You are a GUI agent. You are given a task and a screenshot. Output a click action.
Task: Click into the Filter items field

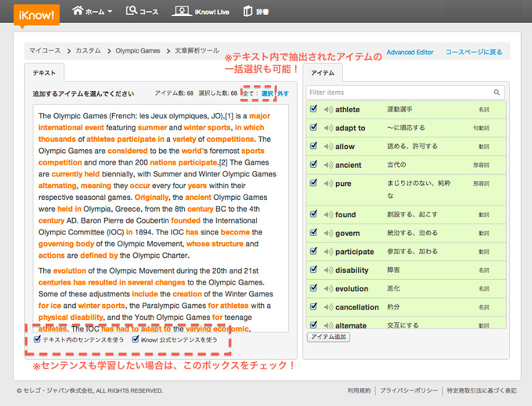tap(405, 92)
